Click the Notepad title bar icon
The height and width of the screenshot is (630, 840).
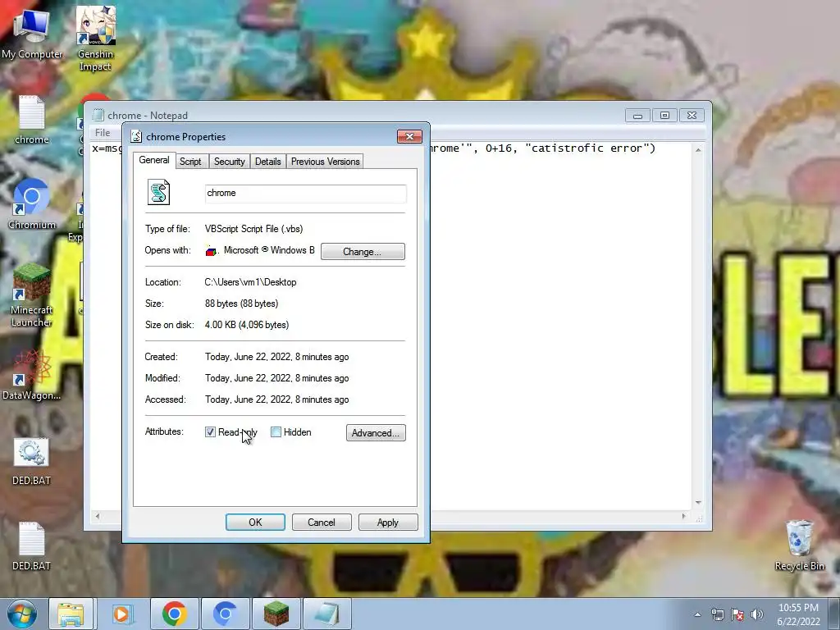click(98, 115)
